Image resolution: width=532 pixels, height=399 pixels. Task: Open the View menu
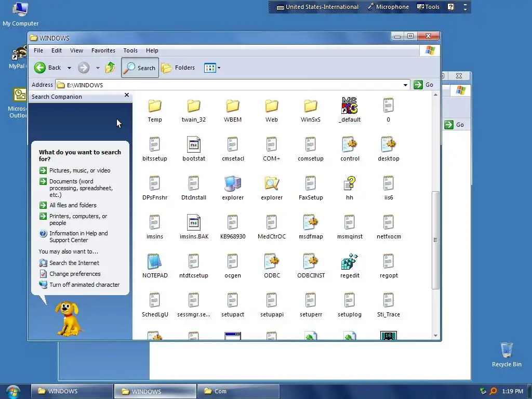[x=76, y=50]
